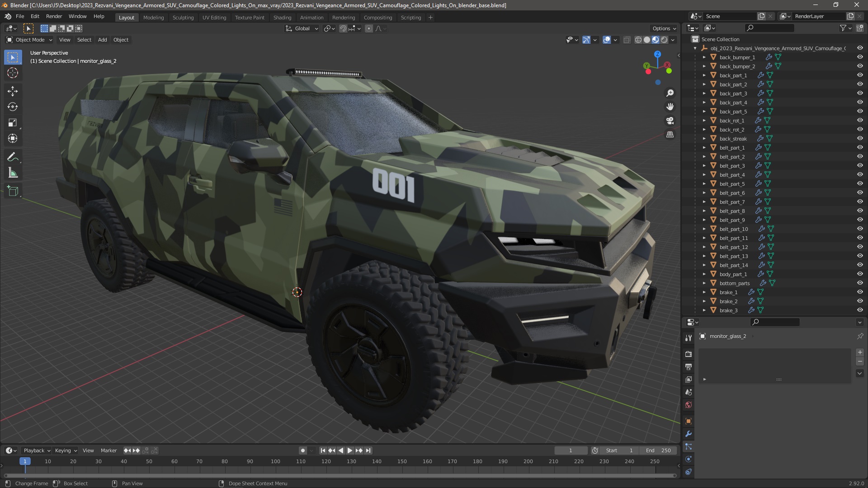Open the View Layer properties tab

689,380
